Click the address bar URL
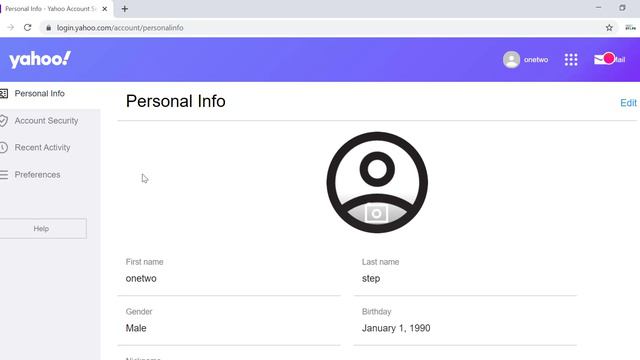 [120, 28]
